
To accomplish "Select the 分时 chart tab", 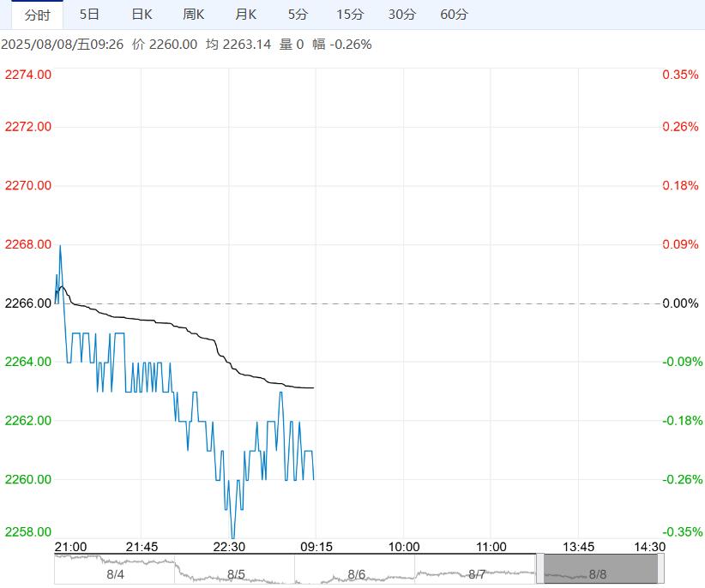I will 37,15.
